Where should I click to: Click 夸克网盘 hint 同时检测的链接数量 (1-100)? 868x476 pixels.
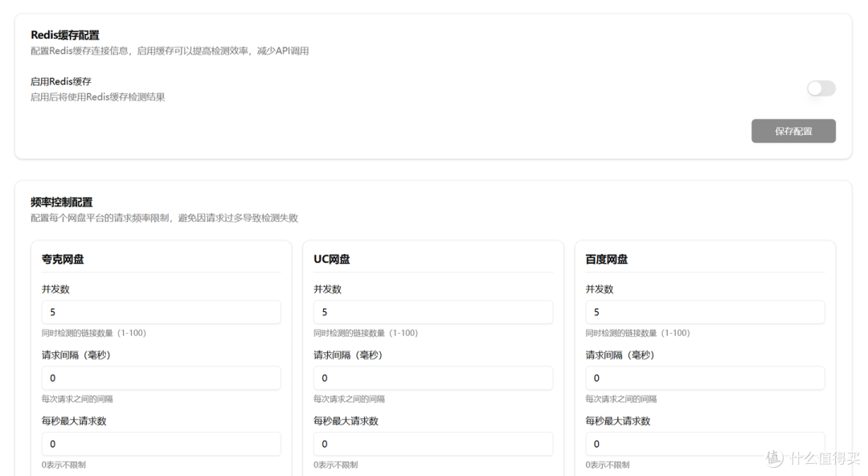click(93, 333)
